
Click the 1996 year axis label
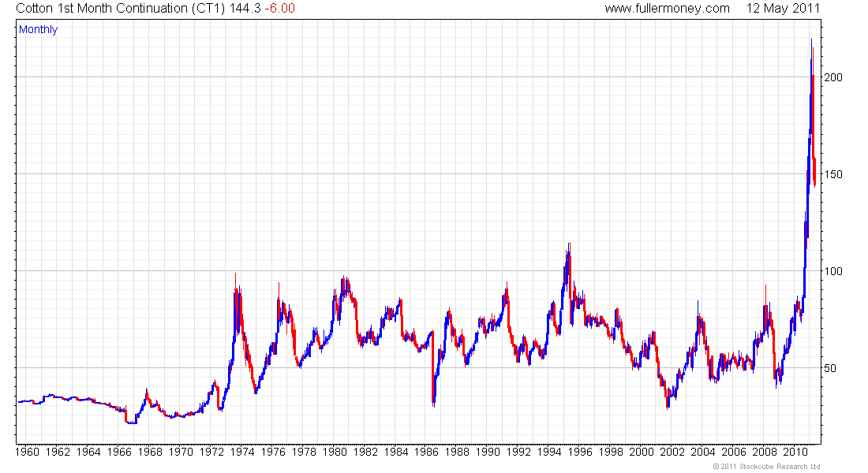(x=580, y=452)
